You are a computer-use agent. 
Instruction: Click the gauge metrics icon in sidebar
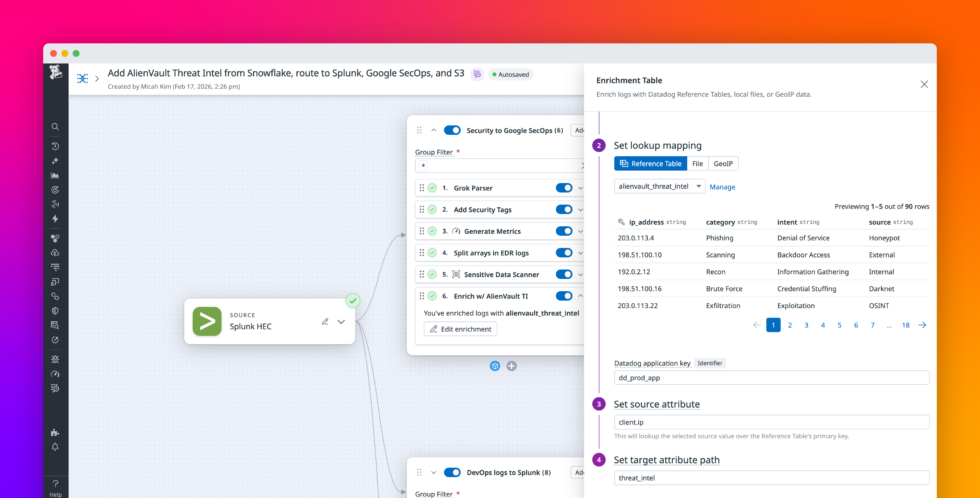[55, 374]
